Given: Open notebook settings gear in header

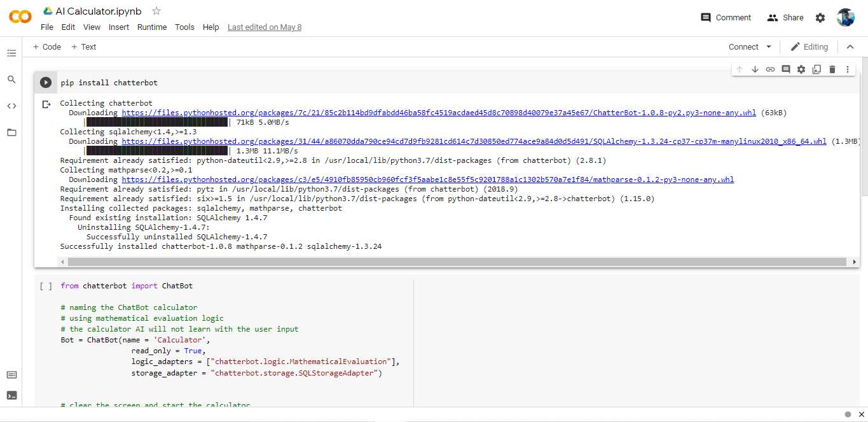Looking at the screenshot, I should click(820, 18).
